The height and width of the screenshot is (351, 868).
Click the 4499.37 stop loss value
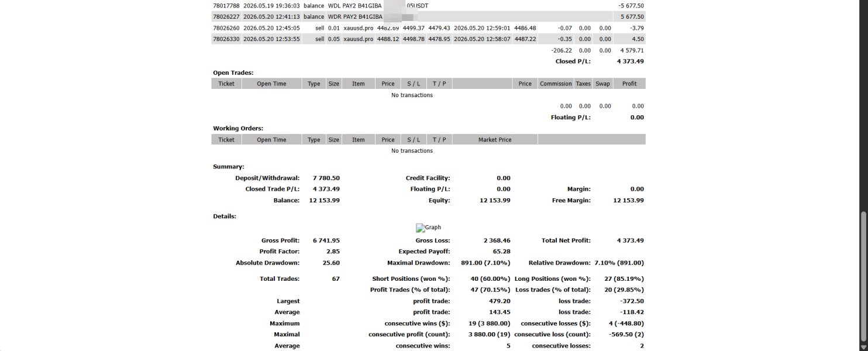[x=414, y=27]
